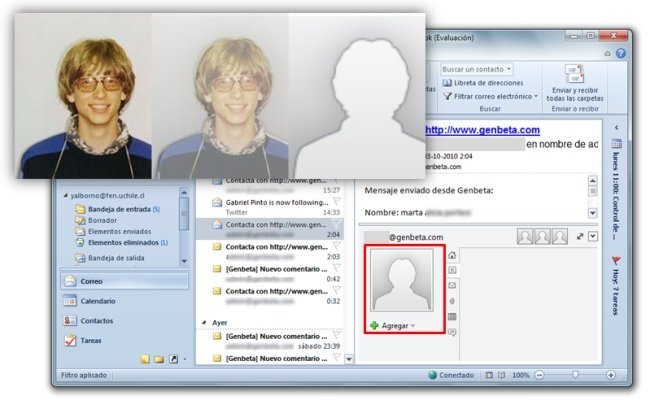Show mail messages icon in People pane

coord(452,286)
